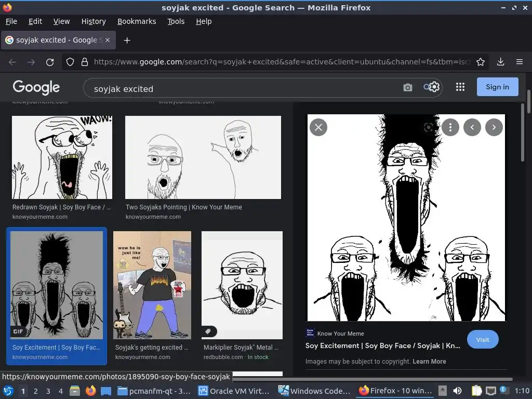Open the Help menu

click(x=204, y=21)
